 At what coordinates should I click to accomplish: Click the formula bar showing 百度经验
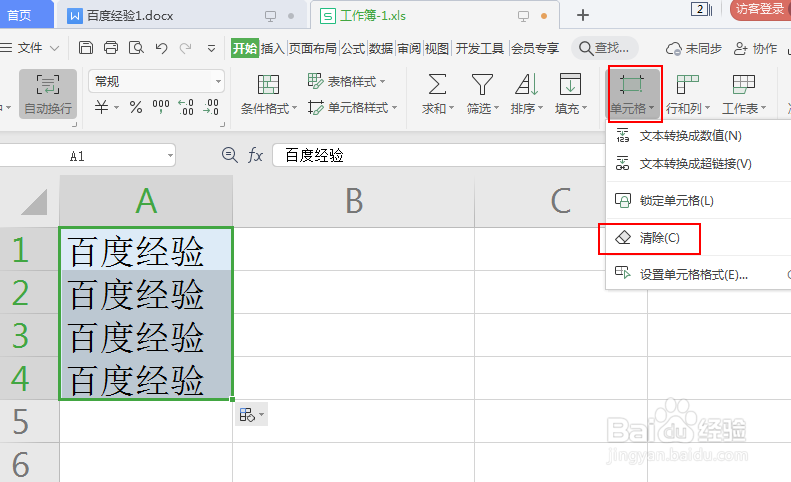[439, 155]
